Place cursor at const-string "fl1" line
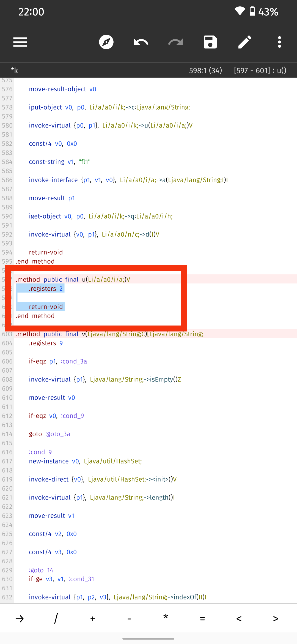Image resolution: width=297 pixels, height=644 pixels. [60, 162]
